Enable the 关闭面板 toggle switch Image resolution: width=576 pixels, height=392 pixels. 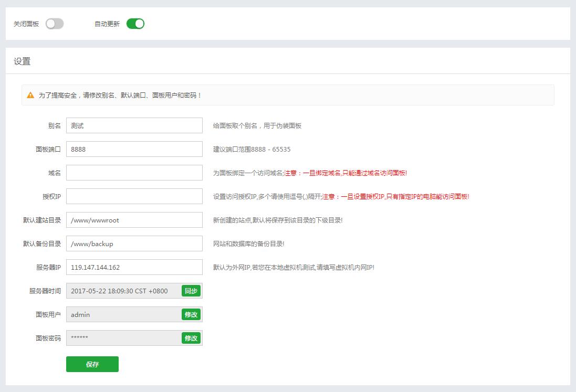pos(54,24)
